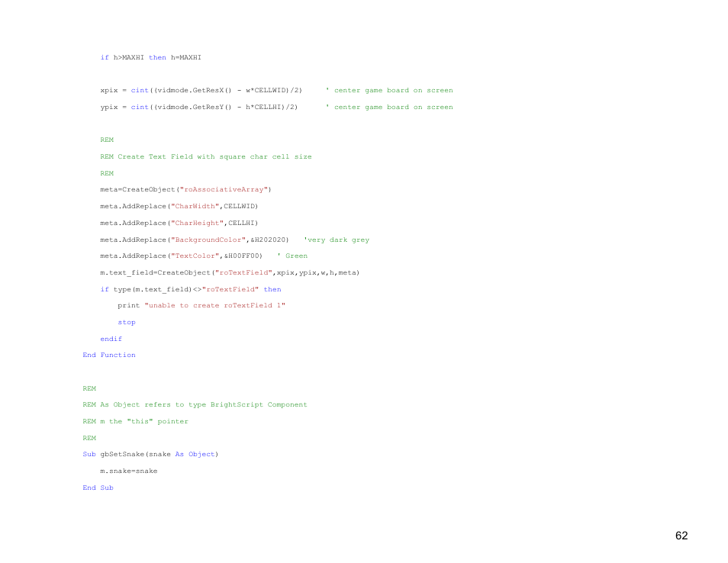This screenshot has width=728, height=563.
Task: Click the "TextColor" string literal
Action: click(x=195, y=256)
